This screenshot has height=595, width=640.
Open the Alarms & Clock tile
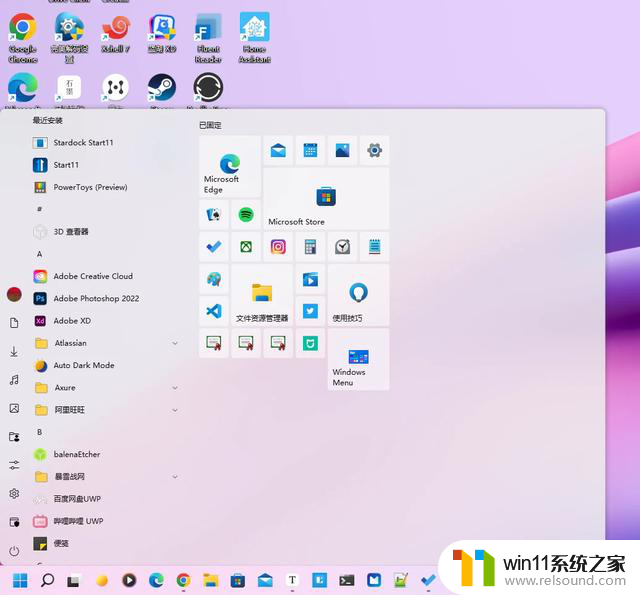(x=342, y=246)
